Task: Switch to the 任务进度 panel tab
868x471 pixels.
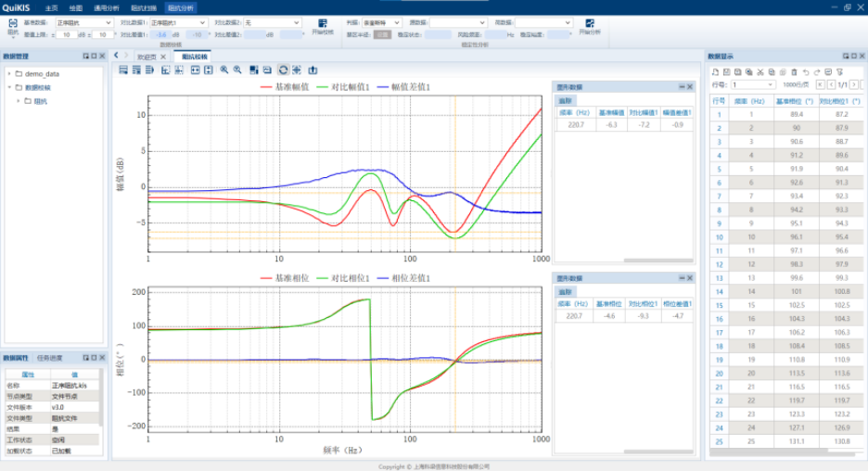Action: pyautogui.click(x=49, y=358)
